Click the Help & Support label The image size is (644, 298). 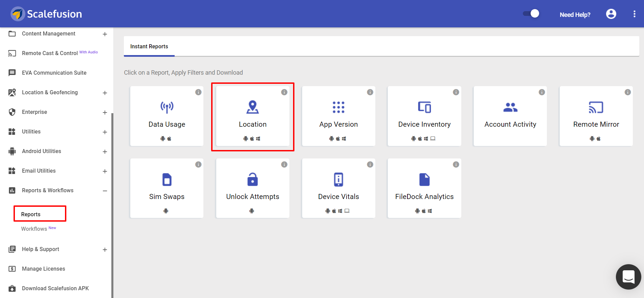coord(41,249)
